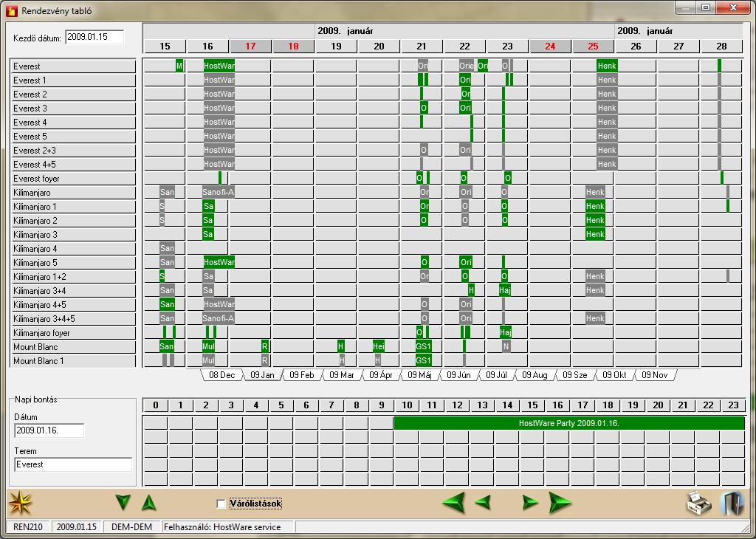This screenshot has width=756, height=539.
Task: Click the Kezdő dátum input field
Action: (94, 37)
